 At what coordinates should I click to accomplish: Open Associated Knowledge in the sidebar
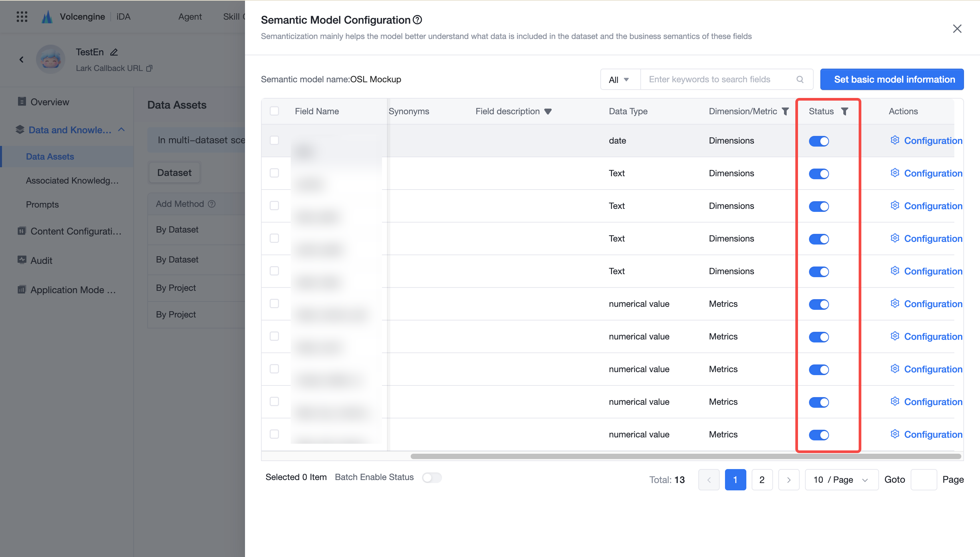[72, 180]
